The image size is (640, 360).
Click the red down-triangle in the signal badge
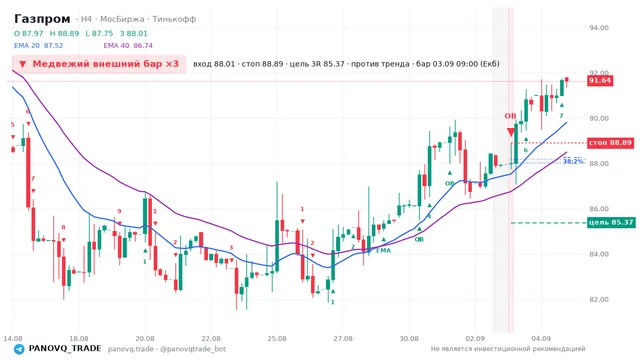[23, 64]
